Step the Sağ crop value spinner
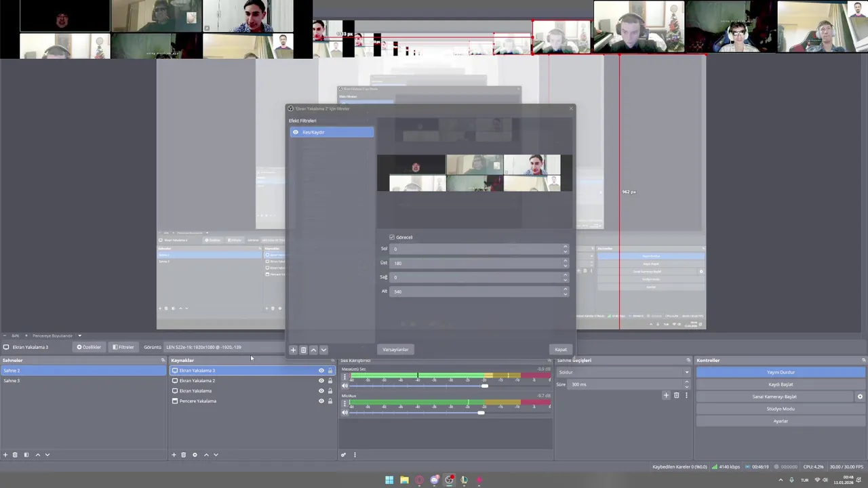This screenshot has width=868, height=488. [x=566, y=277]
